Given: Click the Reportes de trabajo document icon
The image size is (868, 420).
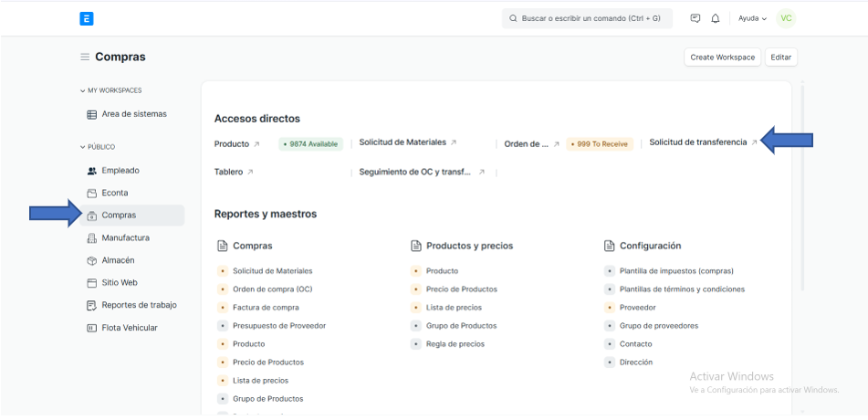Looking at the screenshot, I should [x=92, y=305].
